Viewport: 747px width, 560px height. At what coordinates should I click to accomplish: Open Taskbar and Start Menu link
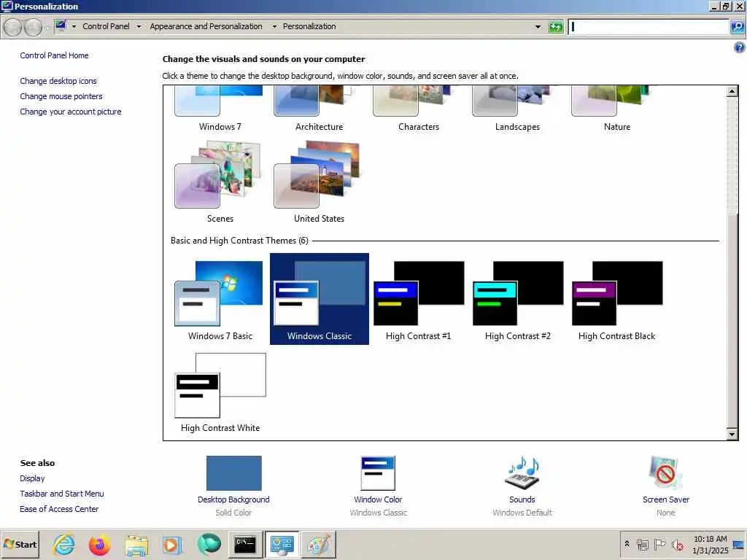pyautogui.click(x=62, y=494)
